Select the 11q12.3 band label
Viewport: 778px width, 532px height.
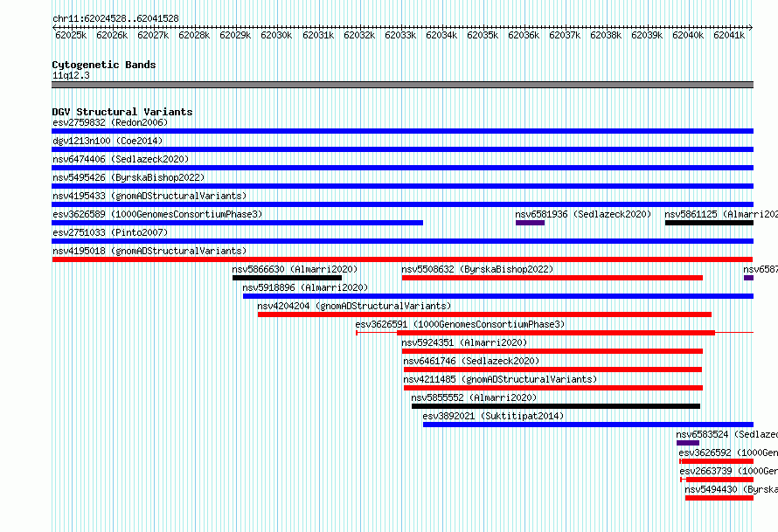(x=71, y=75)
